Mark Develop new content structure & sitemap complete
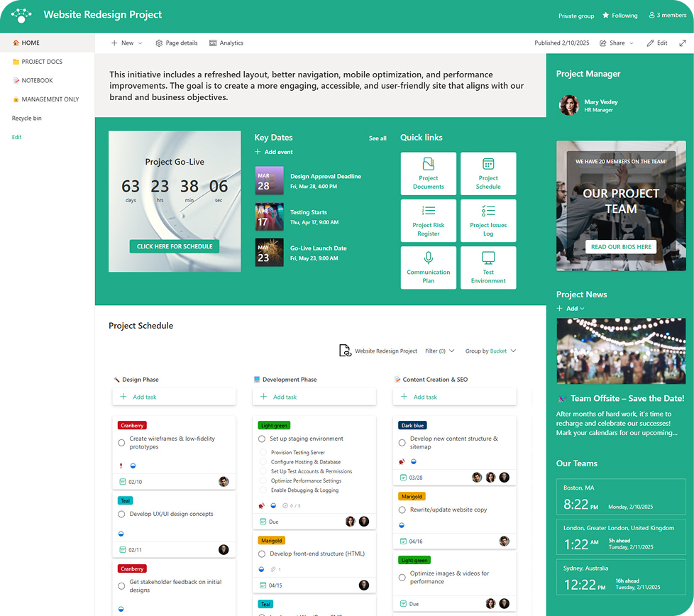The width and height of the screenshot is (694, 616). click(402, 443)
